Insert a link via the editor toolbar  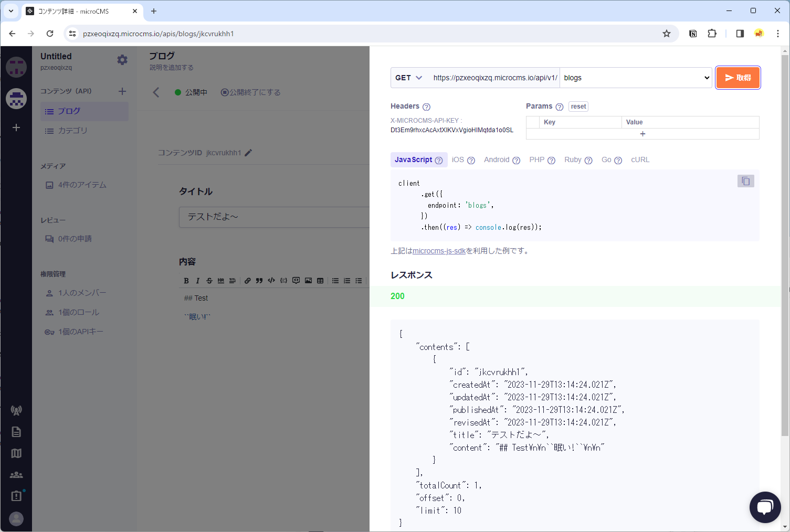(248, 281)
